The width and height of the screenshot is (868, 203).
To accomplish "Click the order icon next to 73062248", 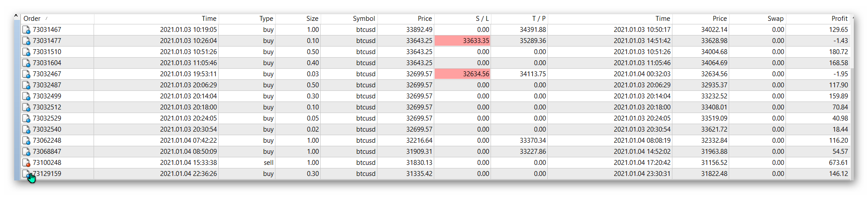I will 26,141.
